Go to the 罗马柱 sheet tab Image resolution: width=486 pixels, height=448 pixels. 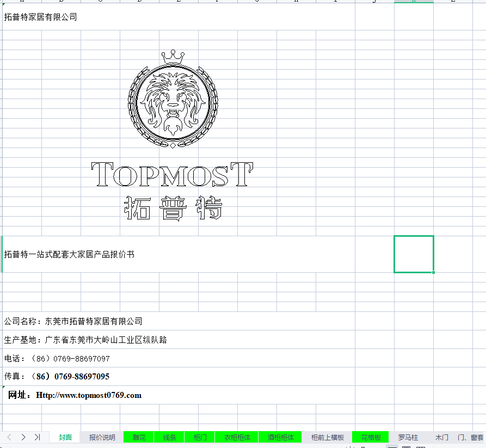tap(408, 437)
